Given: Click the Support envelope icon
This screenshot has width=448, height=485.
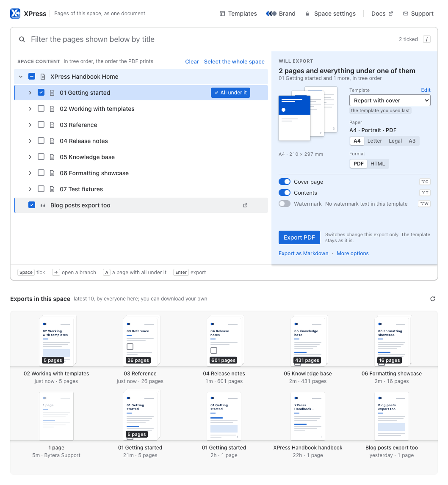Looking at the screenshot, I should (406, 14).
